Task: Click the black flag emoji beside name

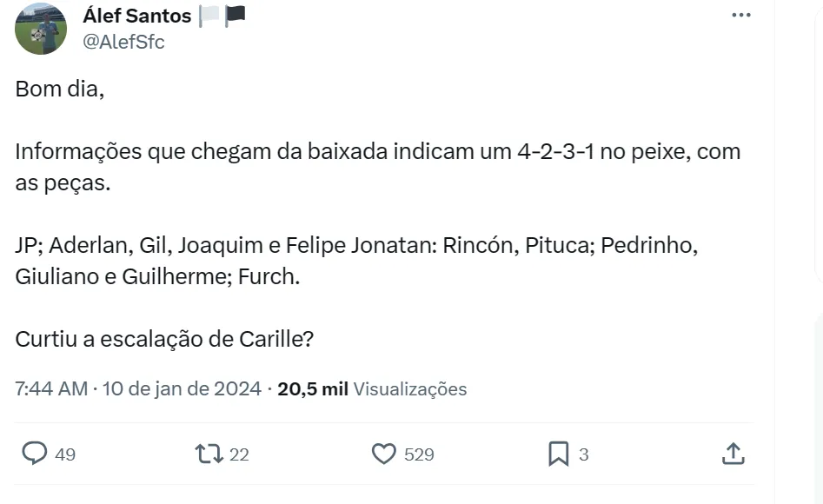Action: pyautogui.click(x=235, y=16)
